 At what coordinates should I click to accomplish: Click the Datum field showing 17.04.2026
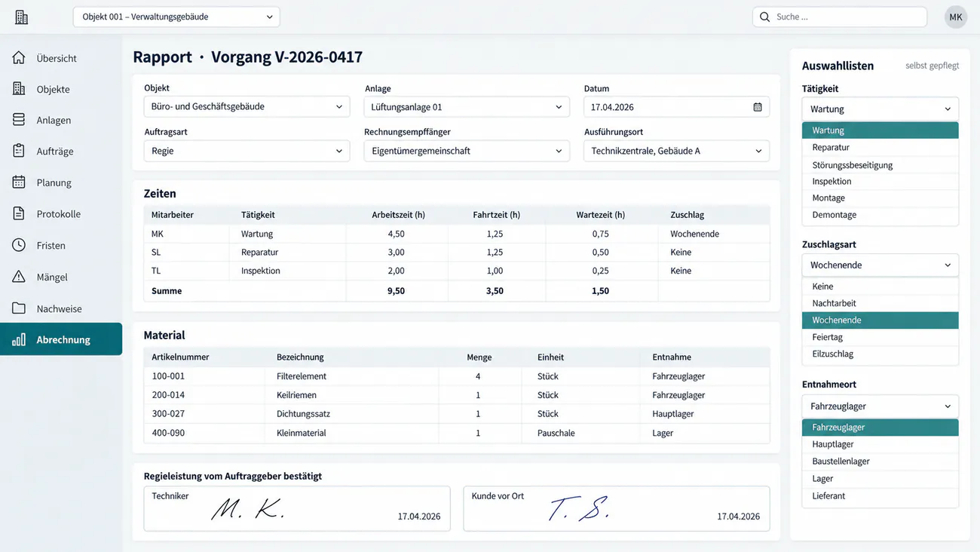(676, 107)
